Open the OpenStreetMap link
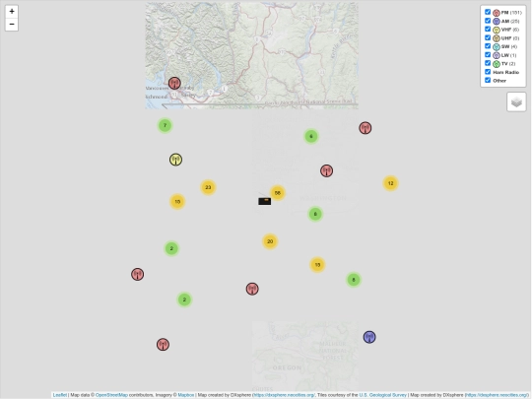Screen dimensions: 532x399 click(x=111, y=395)
